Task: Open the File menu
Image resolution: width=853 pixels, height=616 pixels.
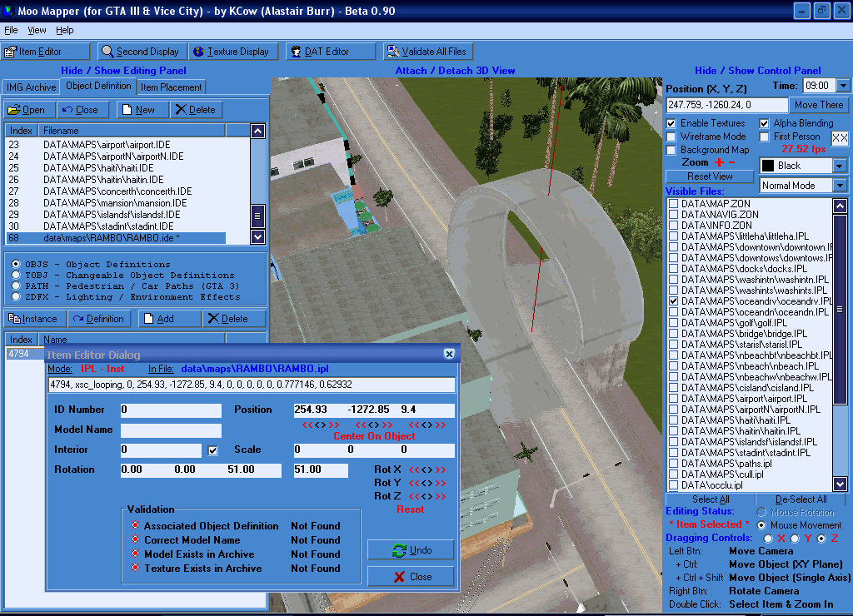Action: (x=11, y=31)
